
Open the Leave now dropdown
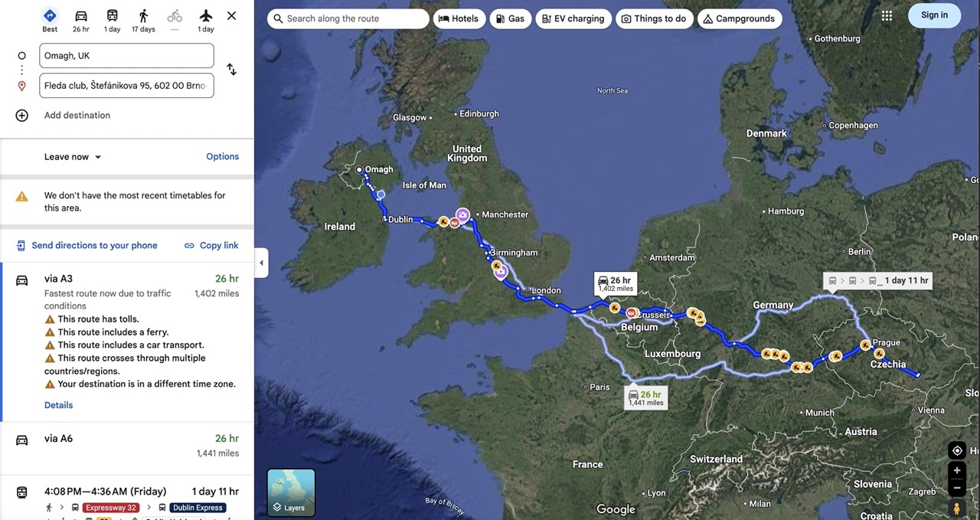click(x=73, y=156)
